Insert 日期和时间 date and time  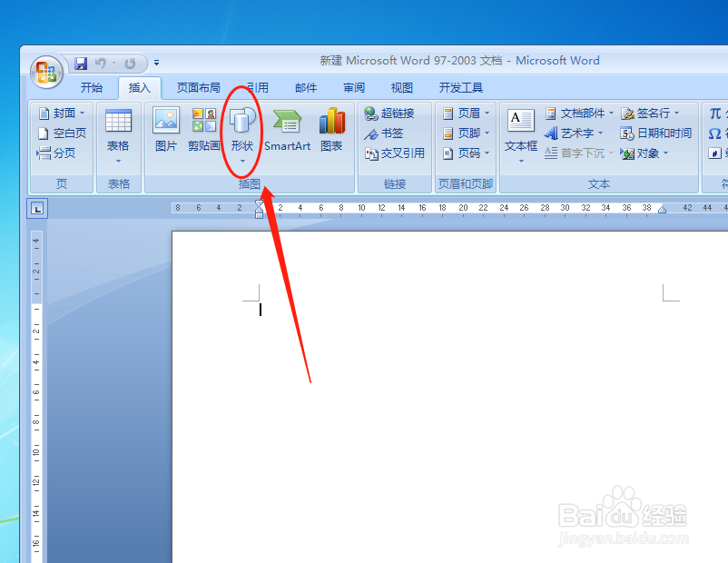coord(656,133)
